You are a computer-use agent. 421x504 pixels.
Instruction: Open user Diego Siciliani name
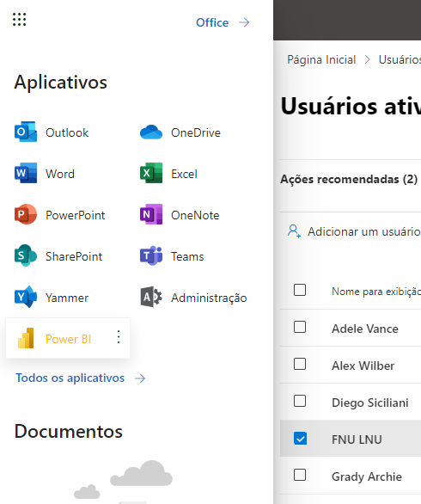click(370, 403)
